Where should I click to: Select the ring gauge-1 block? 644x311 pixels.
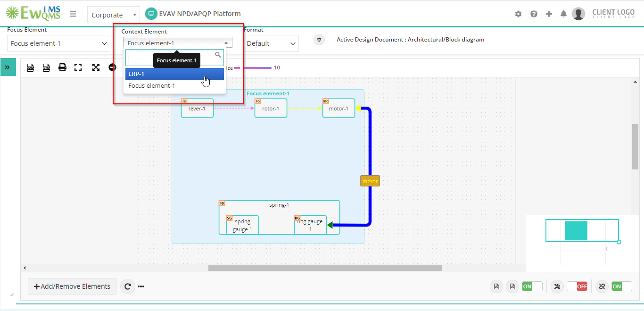pyautogui.click(x=310, y=225)
